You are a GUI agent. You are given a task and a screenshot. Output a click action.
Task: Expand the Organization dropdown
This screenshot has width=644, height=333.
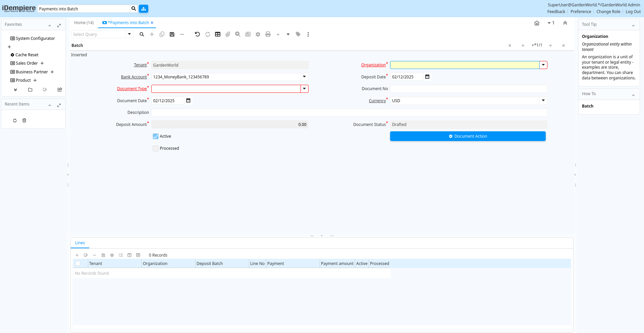point(543,65)
